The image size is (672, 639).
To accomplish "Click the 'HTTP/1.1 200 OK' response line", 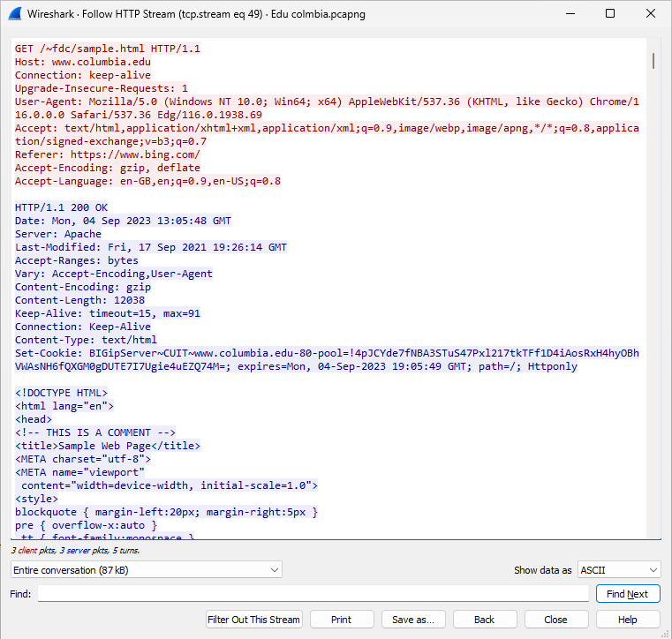I will tap(61, 207).
